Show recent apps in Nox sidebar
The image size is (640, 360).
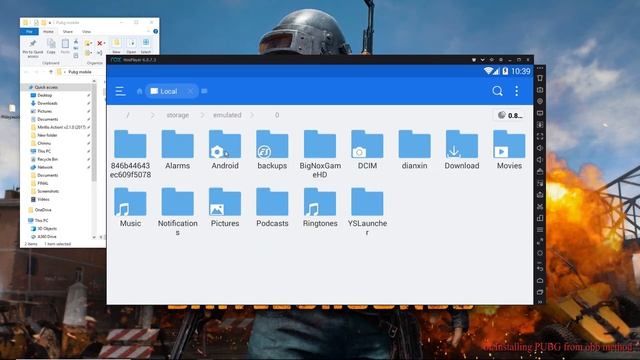(540, 292)
